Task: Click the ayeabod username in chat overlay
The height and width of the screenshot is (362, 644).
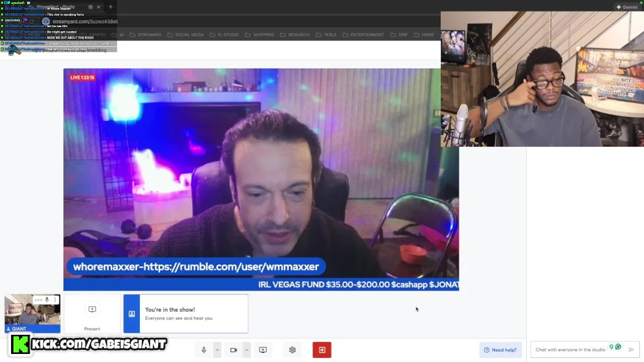Action: click(x=17, y=3)
